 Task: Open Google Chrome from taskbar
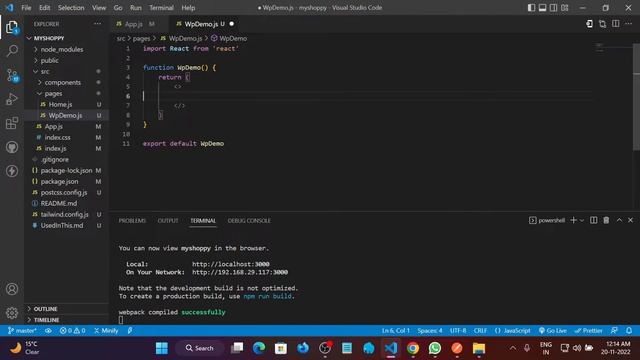413,348
